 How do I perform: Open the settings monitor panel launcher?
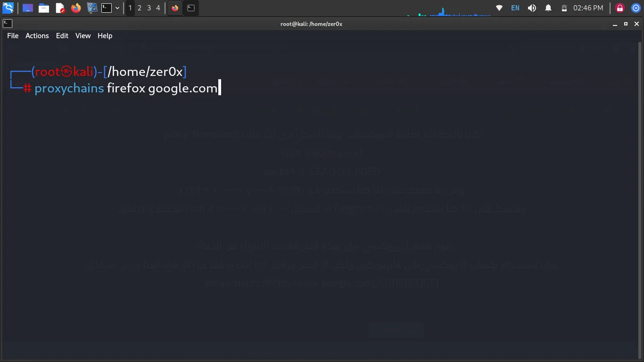[92, 8]
